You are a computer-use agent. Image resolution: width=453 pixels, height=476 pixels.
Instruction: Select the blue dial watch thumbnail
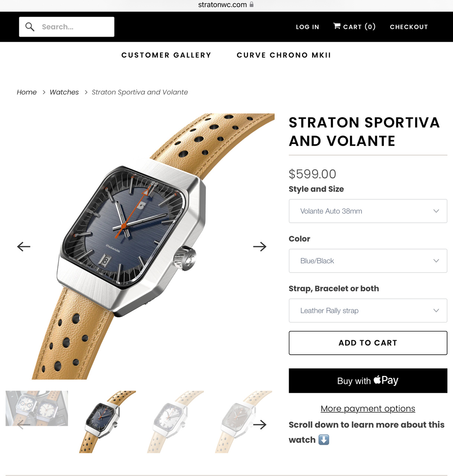tap(107, 422)
